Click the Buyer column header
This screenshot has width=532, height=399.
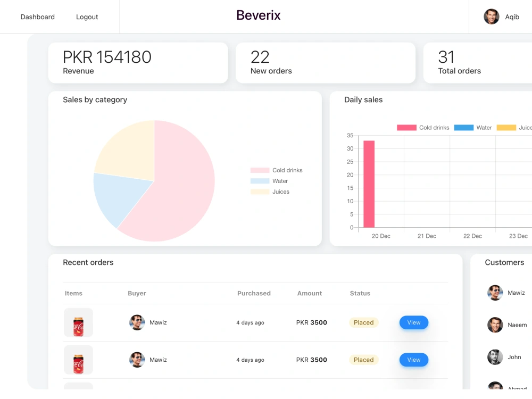(x=137, y=293)
